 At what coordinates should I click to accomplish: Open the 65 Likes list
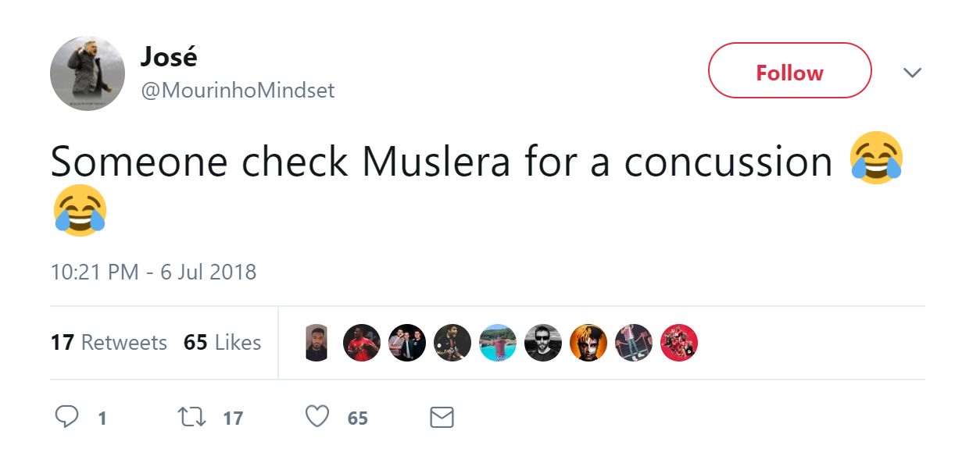222,342
